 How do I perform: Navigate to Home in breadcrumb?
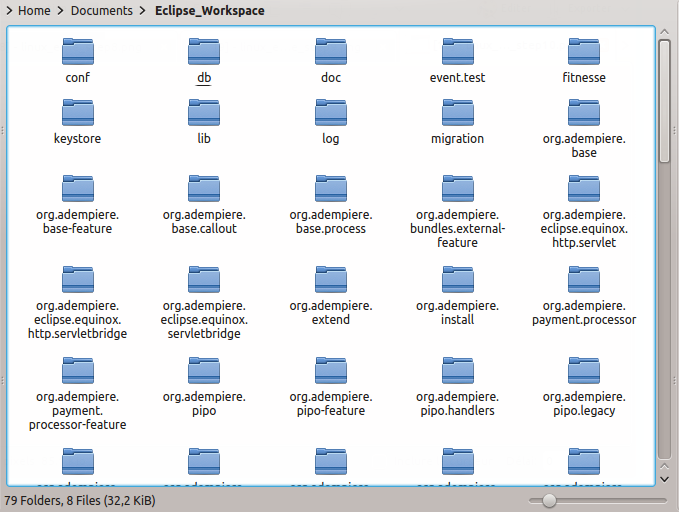pyautogui.click(x=34, y=11)
